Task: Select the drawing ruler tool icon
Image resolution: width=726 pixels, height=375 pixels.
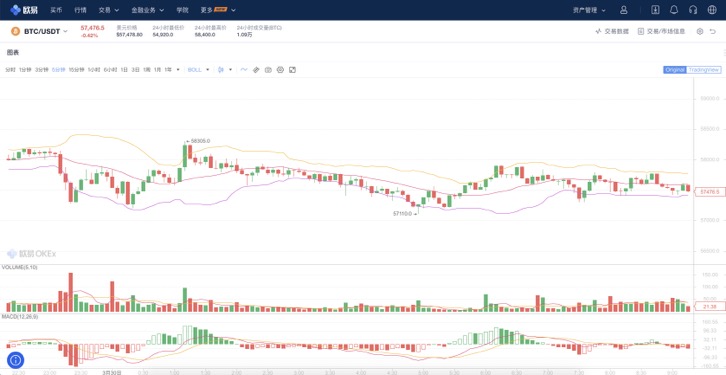Action: 256,70
